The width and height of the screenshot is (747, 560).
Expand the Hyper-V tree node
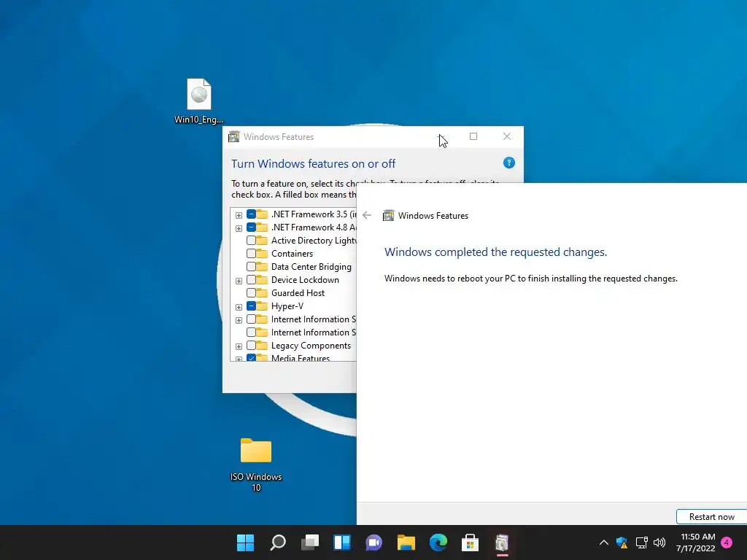coord(239,307)
